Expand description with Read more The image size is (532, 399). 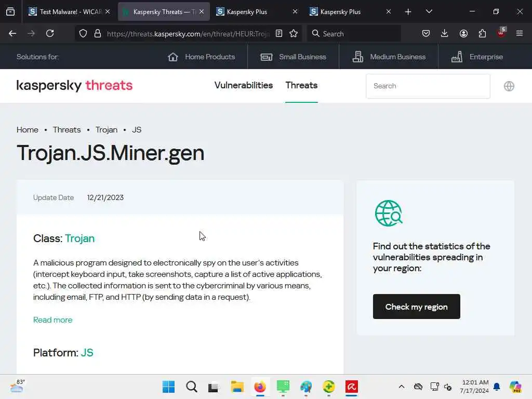53,320
